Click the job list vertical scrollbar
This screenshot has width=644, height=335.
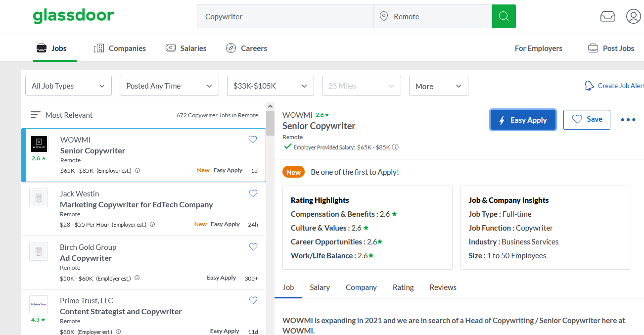[x=270, y=122]
